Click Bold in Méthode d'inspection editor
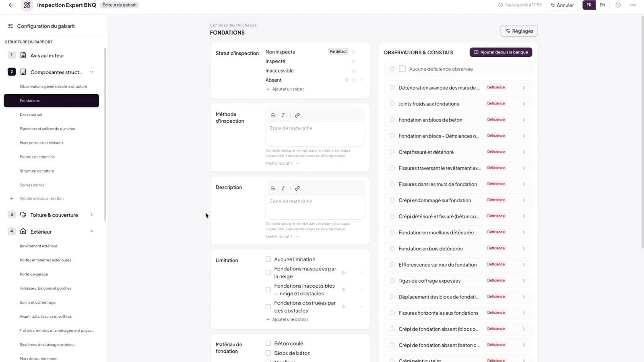644x362 pixels. click(x=273, y=115)
